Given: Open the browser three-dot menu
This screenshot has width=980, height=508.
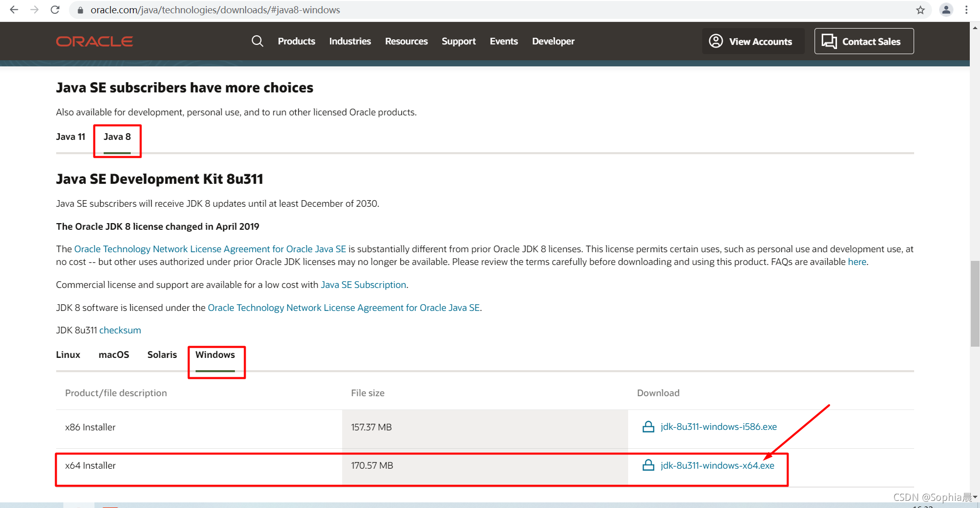Looking at the screenshot, I should [966, 10].
